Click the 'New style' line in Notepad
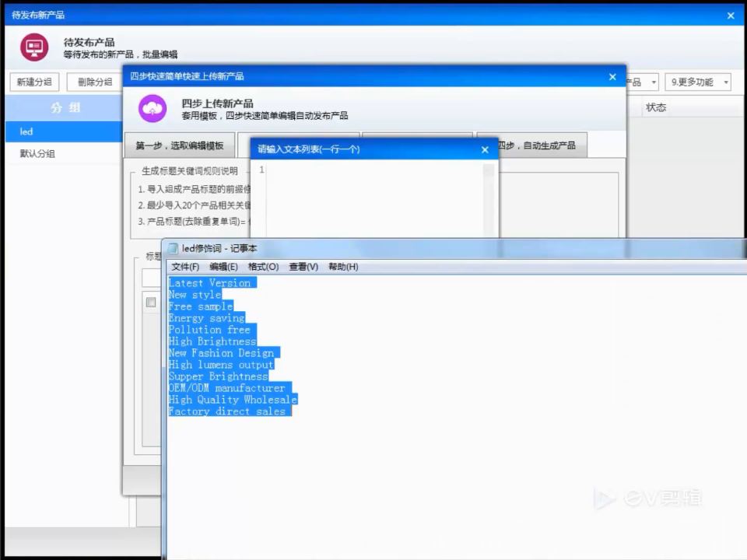 click(x=195, y=295)
